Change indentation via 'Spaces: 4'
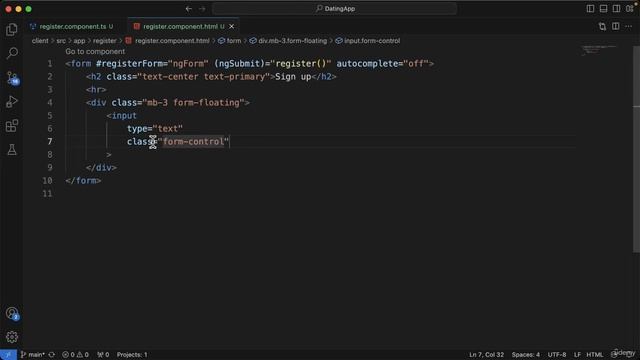The height and width of the screenshot is (360, 640). [x=526, y=355]
